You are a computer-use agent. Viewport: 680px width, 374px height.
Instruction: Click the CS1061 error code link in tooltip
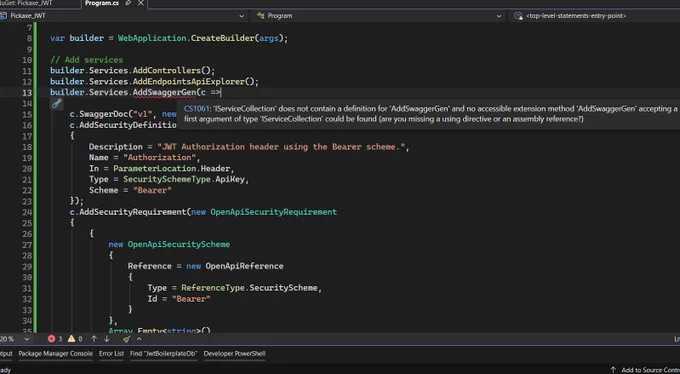click(197, 108)
